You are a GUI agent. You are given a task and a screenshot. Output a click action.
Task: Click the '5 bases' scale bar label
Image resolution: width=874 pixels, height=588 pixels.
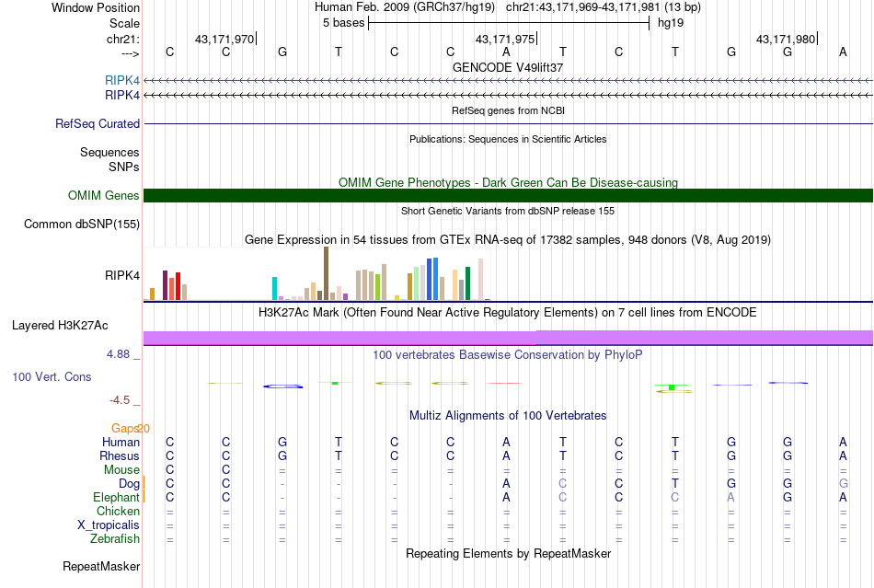(x=343, y=23)
